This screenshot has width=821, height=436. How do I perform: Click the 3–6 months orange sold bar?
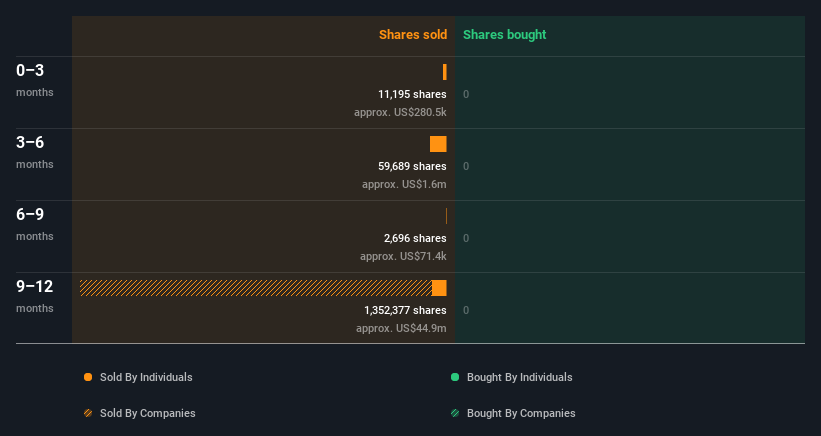point(438,144)
